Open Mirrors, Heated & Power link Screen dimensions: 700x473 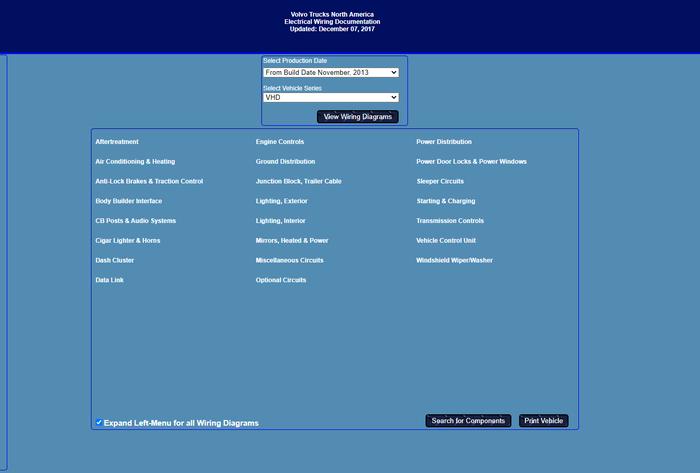tap(292, 241)
